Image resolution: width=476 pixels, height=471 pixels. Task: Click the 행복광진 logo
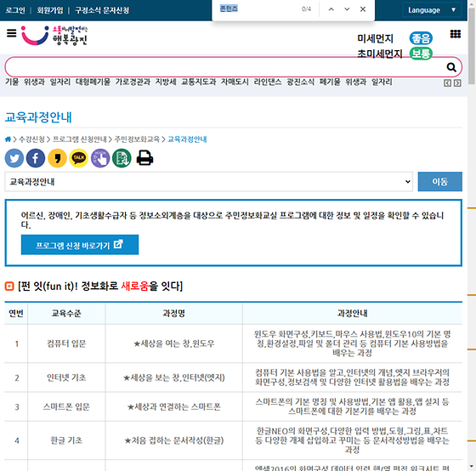54,36
